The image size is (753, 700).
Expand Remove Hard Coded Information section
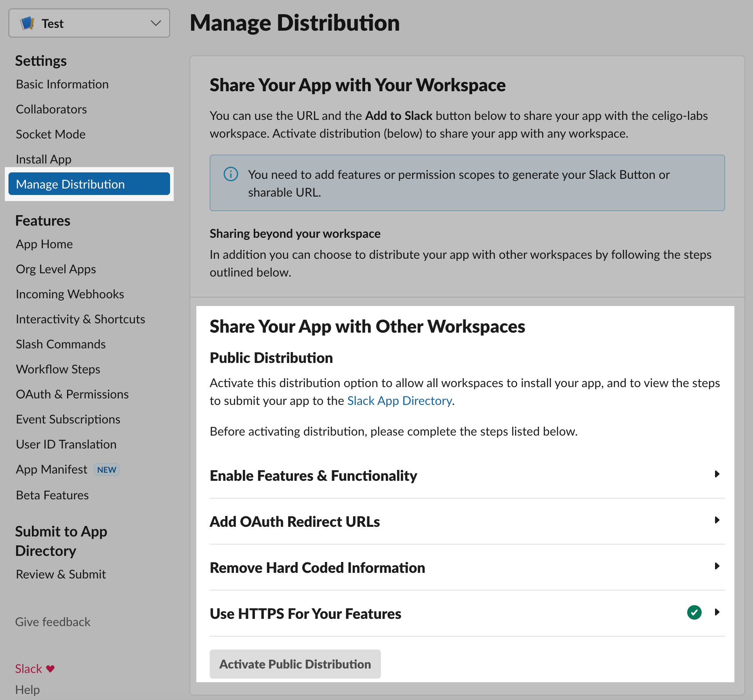tap(717, 566)
